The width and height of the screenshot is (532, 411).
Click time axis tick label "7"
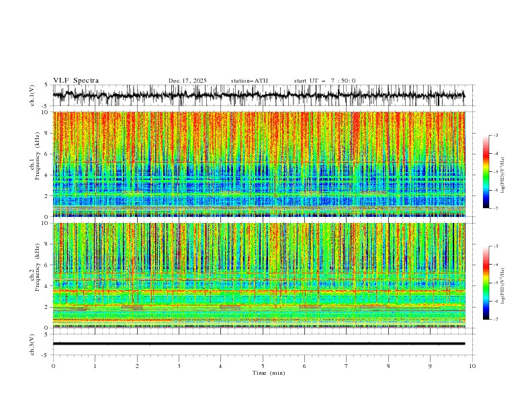coord(347,366)
